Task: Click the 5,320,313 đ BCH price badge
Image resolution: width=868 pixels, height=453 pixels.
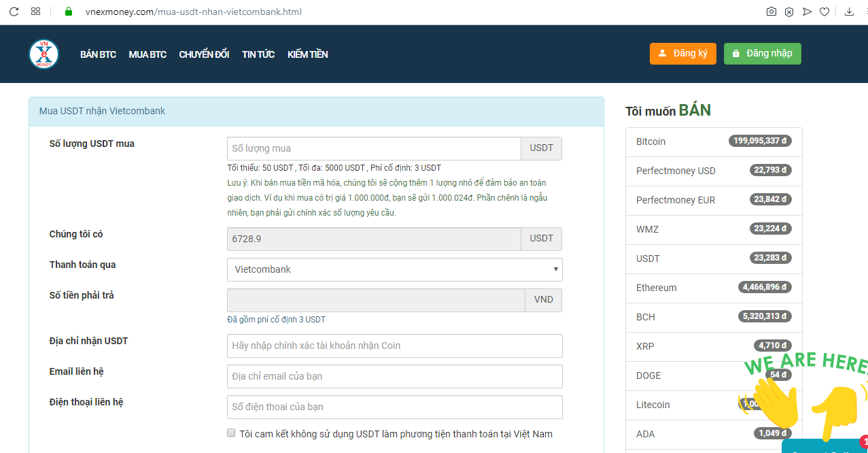Action: click(765, 316)
